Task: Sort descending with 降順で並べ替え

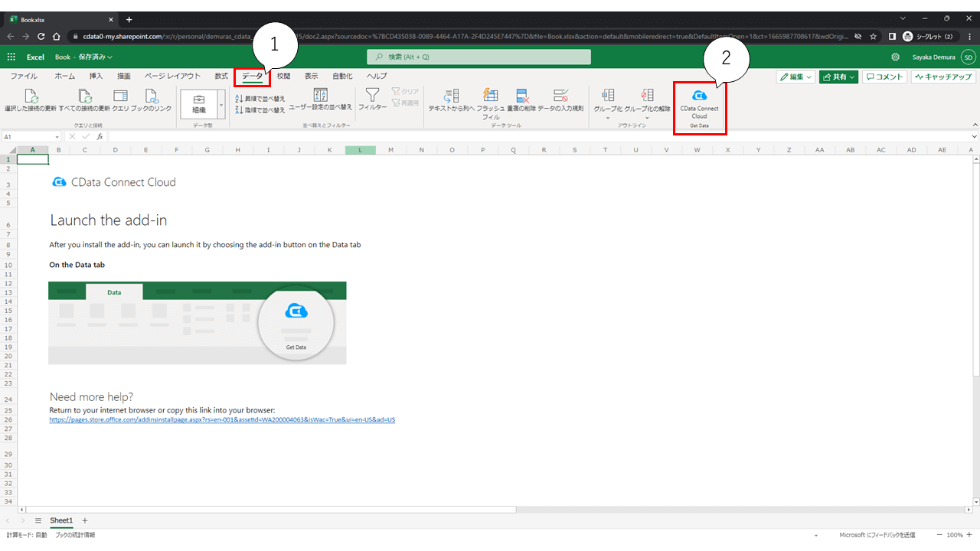Action: [x=260, y=110]
